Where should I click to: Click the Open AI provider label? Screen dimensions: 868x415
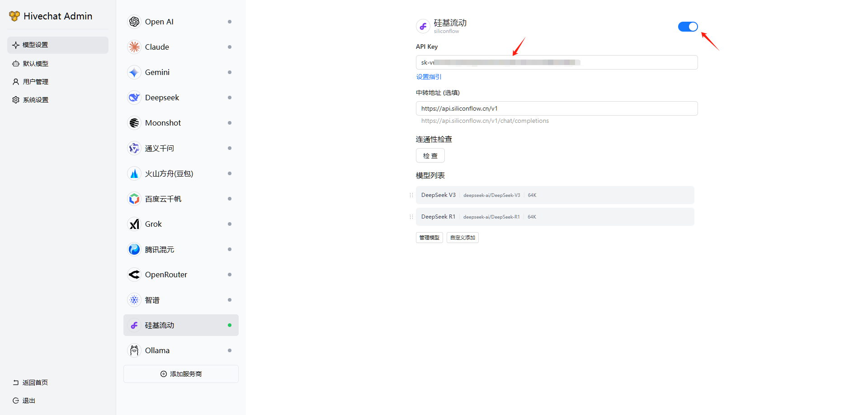159,22
